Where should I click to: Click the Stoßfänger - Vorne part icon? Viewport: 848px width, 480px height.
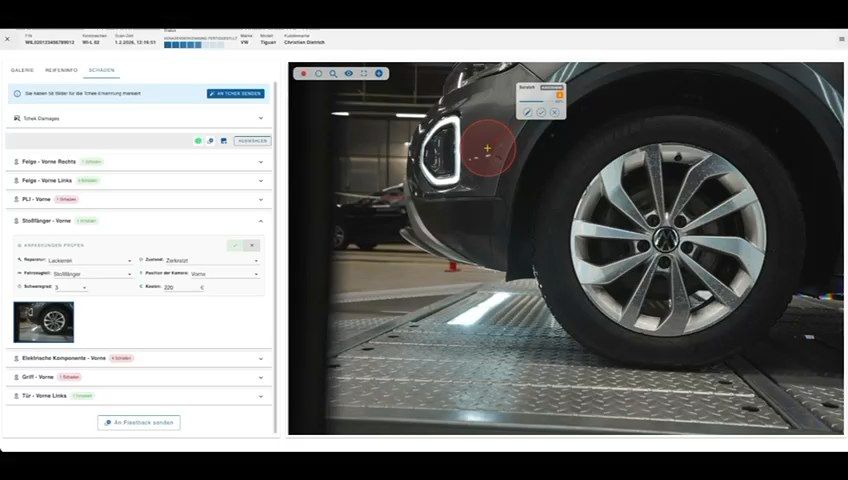16,221
